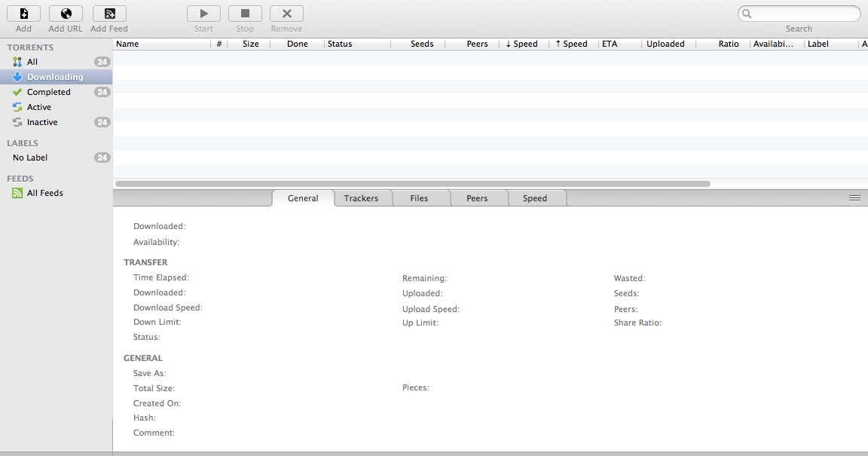868x456 pixels.
Task: Sort by the Size column header
Action: click(x=249, y=44)
